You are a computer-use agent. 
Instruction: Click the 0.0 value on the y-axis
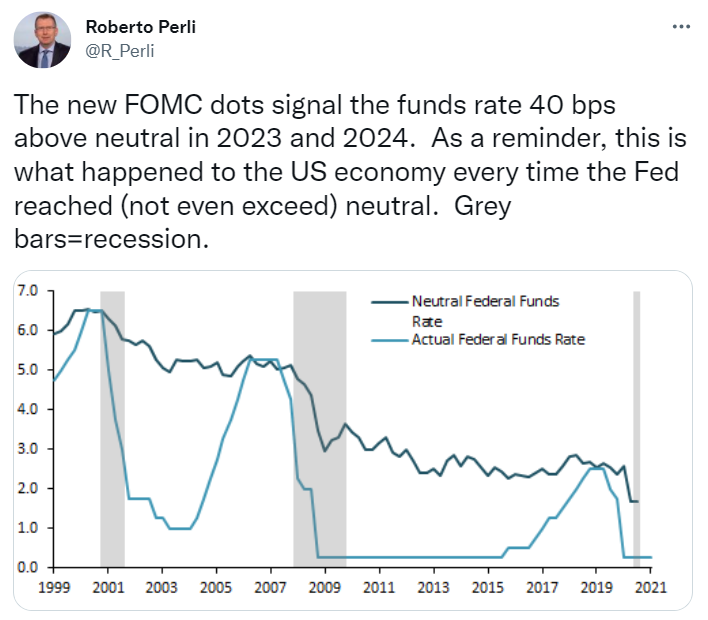(28, 567)
